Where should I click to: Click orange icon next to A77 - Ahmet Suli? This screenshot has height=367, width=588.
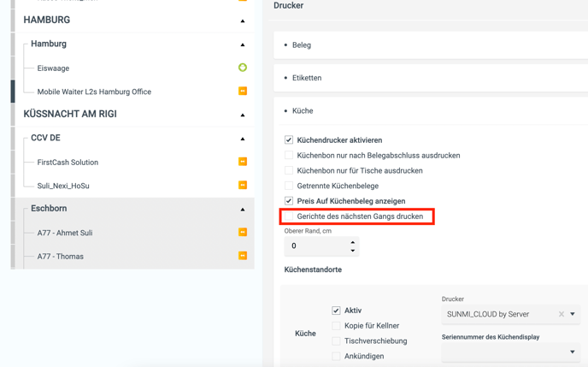tap(243, 233)
